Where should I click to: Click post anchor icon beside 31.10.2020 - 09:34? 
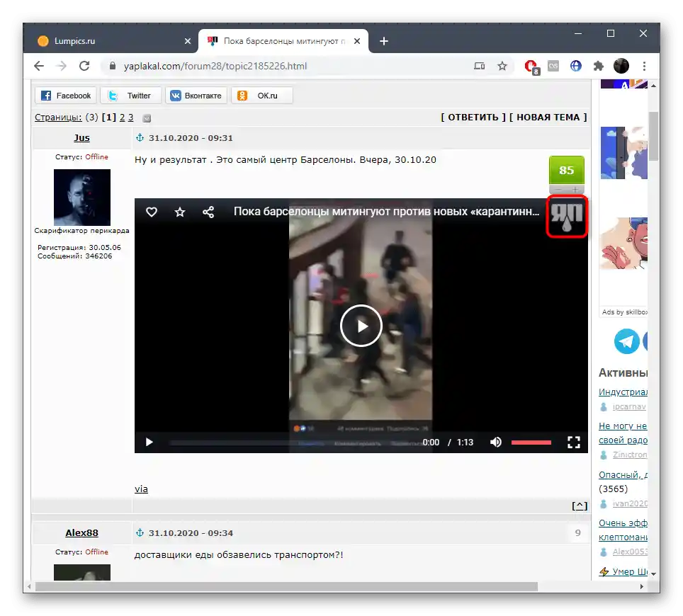[x=140, y=533]
